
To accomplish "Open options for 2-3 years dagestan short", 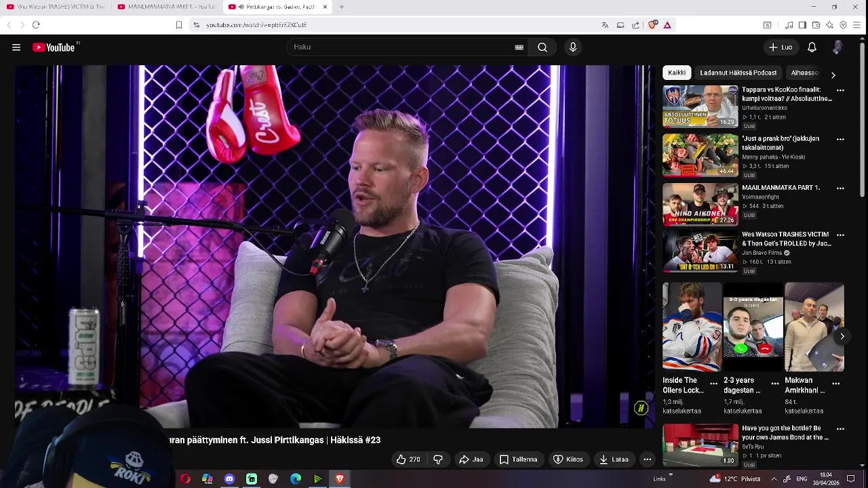I will 774,384.
